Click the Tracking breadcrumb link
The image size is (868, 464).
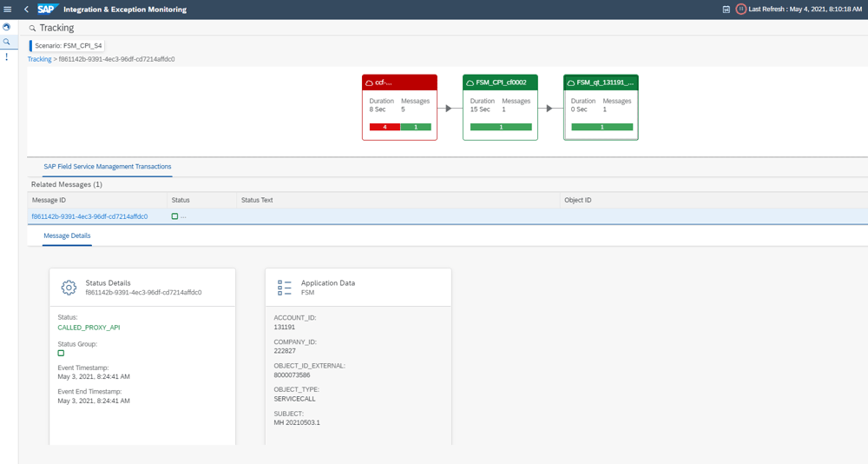coord(39,59)
